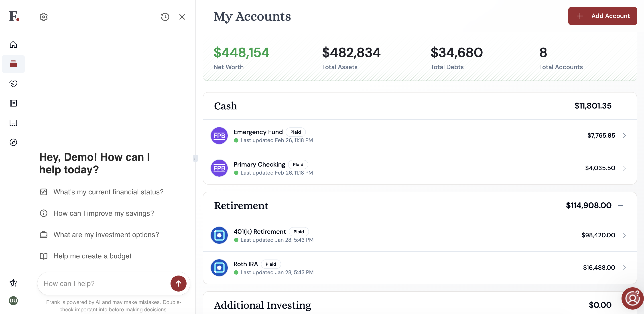Image resolution: width=644 pixels, height=314 pixels.
Task: Send message with red arrow button
Action: (178, 283)
